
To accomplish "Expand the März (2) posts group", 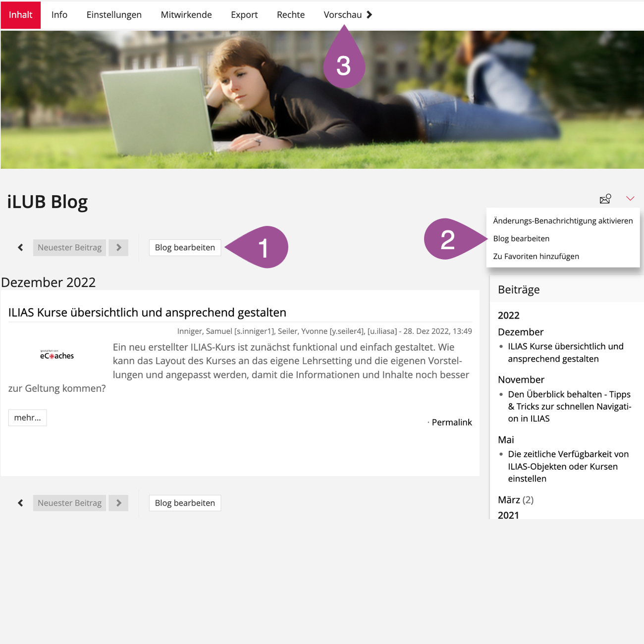I will (x=516, y=500).
